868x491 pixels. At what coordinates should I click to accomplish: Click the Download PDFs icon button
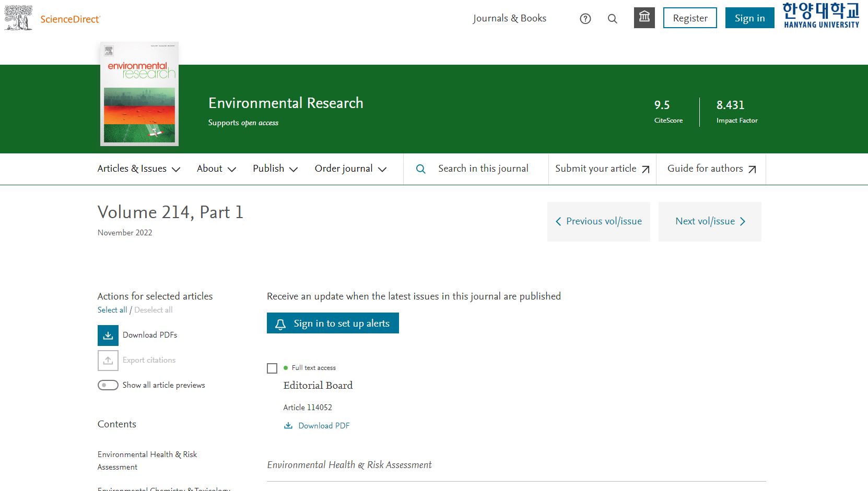pyautogui.click(x=108, y=336)
